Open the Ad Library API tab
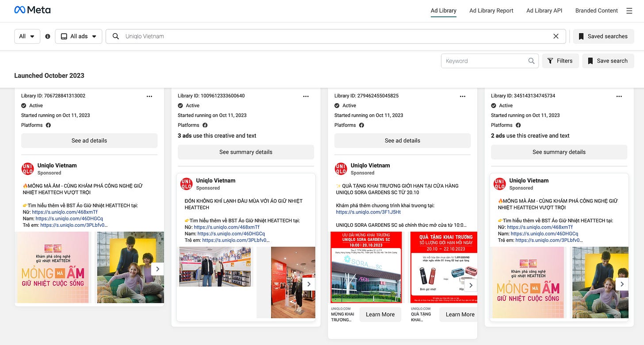This screenshot has width=644, height=345. point(544,11)
